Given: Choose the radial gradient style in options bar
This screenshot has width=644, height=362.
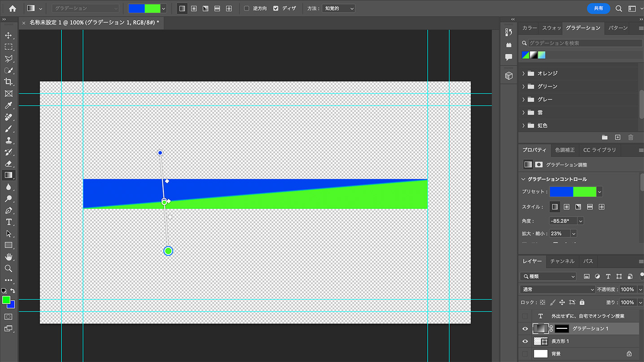Looking at the screenshot, I should pos(193,8).
